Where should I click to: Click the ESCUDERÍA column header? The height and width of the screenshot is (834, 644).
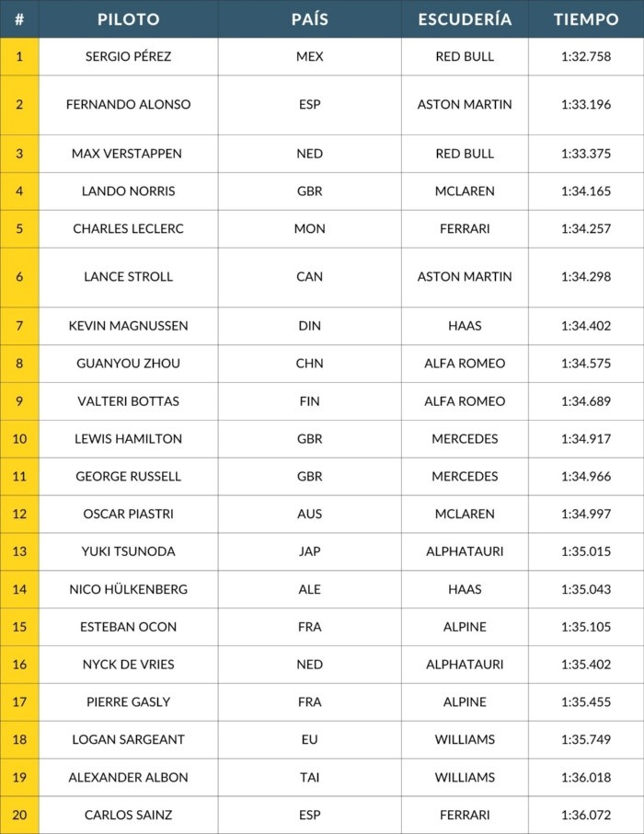click(x=465, y=19)
